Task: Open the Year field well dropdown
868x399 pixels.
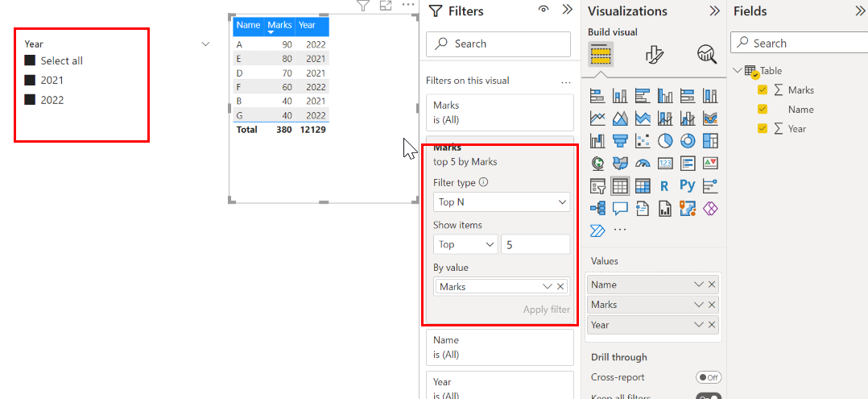Action: 699,325
